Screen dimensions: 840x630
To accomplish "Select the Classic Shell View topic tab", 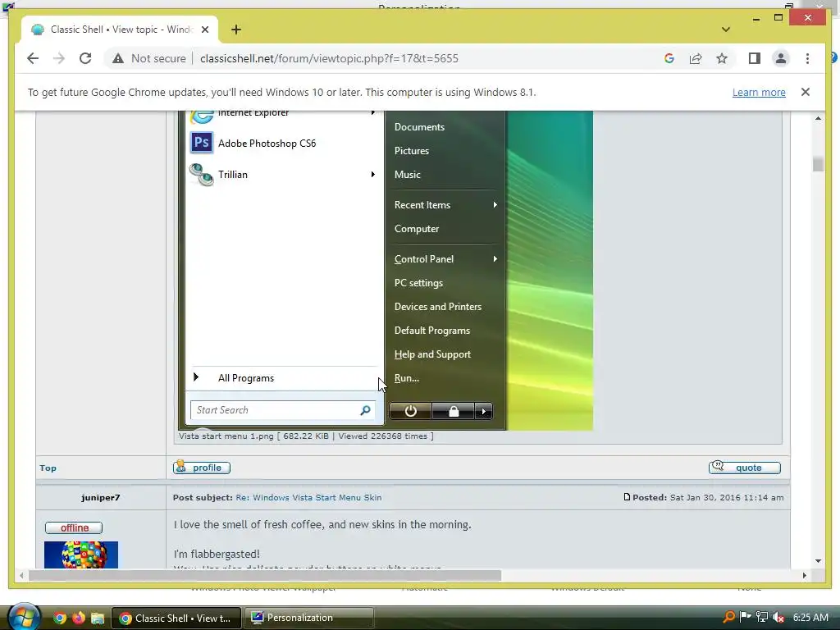I will (120, 30).
